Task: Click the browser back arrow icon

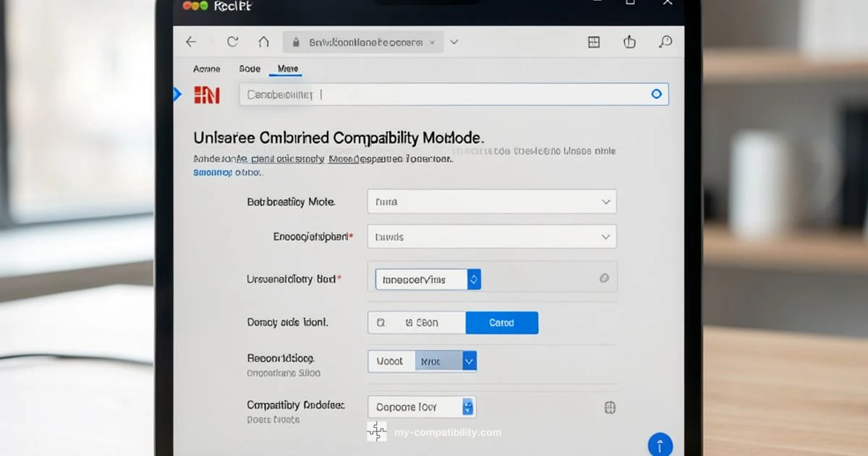Action: 190,41
